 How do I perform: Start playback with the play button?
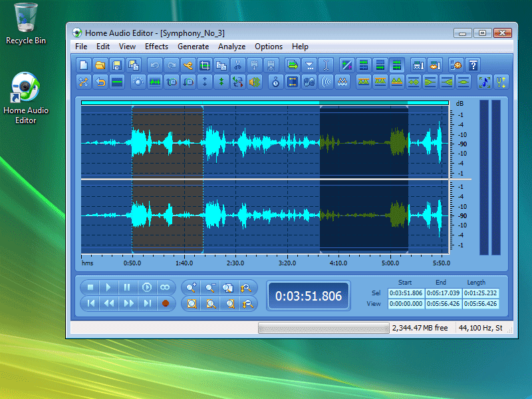[108, 287]
